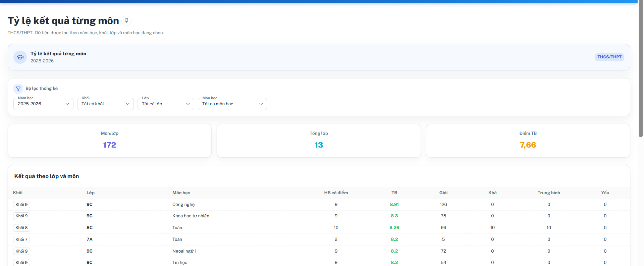Screen dimensions: 644x266
Task: Click the Khối 8 tag in the table
Action: [x=21, y=228]
